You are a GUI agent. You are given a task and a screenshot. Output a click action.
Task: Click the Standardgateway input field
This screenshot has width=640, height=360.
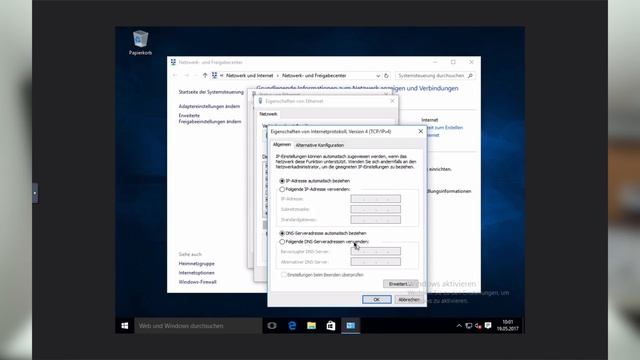tap(376, 220)
